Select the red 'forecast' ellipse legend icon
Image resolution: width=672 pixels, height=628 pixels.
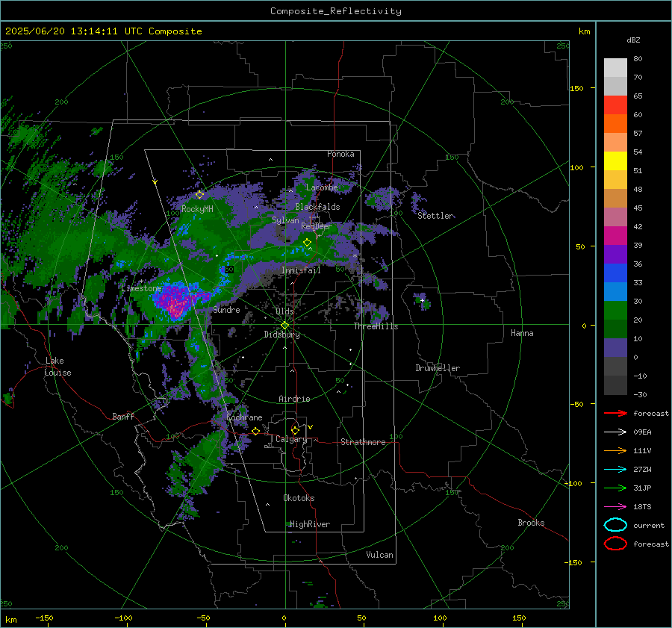coord(615,544)
